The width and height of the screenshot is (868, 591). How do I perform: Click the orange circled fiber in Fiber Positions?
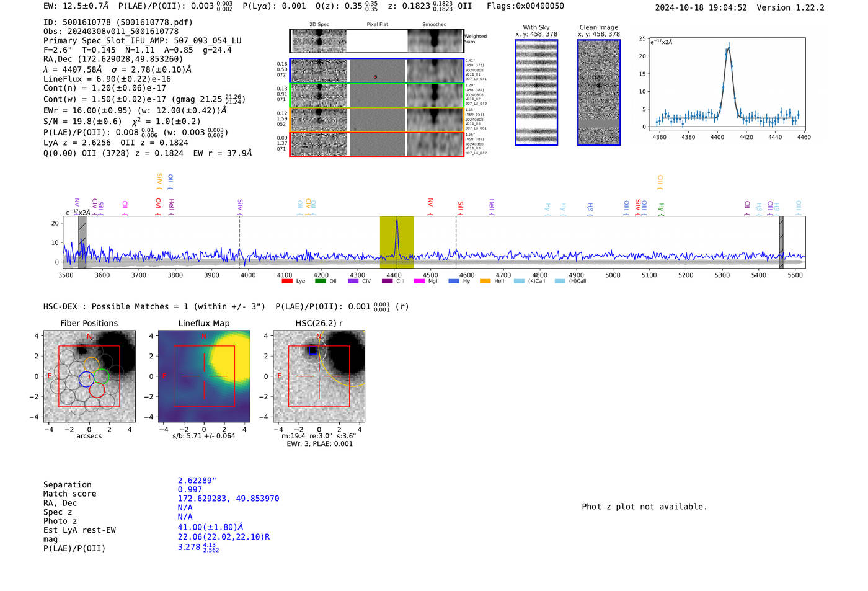pyautogui.click(x=91, y=365)
